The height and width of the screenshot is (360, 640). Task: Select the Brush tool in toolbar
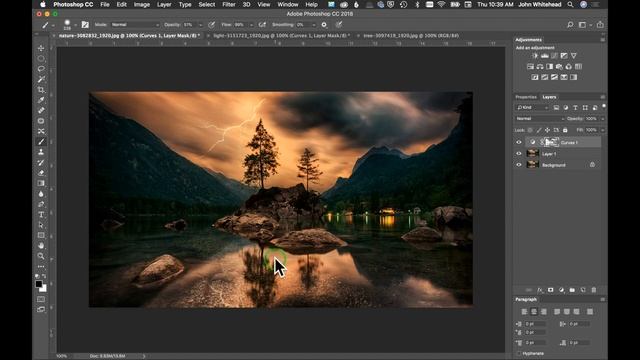[41, 142]
